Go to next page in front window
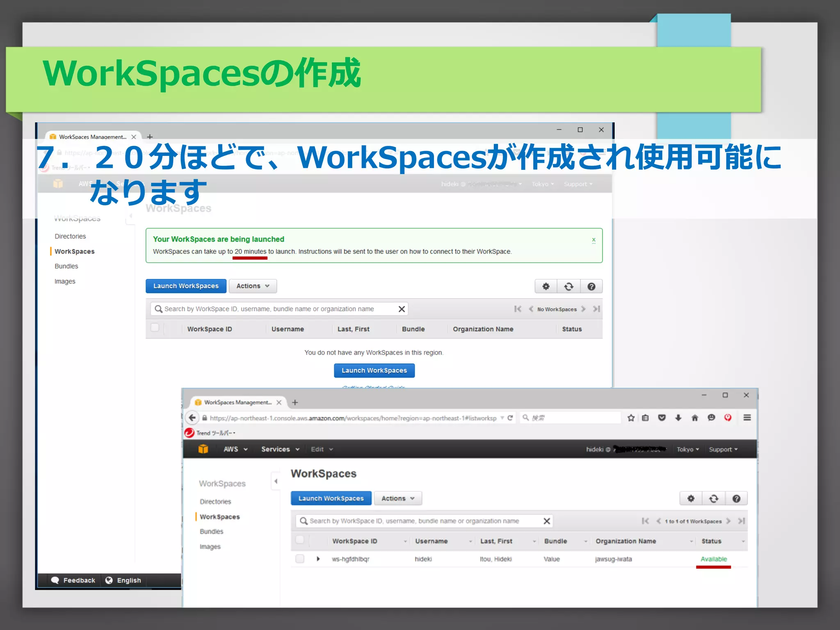 pyautogui.click(x=728, y=521)
